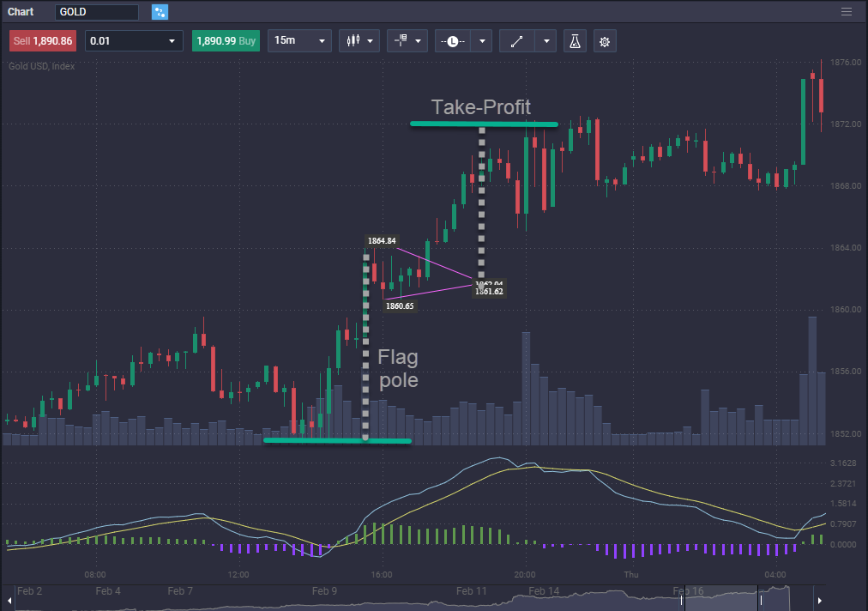Click the blue symbol compare icon beside GOLD
Screen dimensions: 868x611
[160, 11]
